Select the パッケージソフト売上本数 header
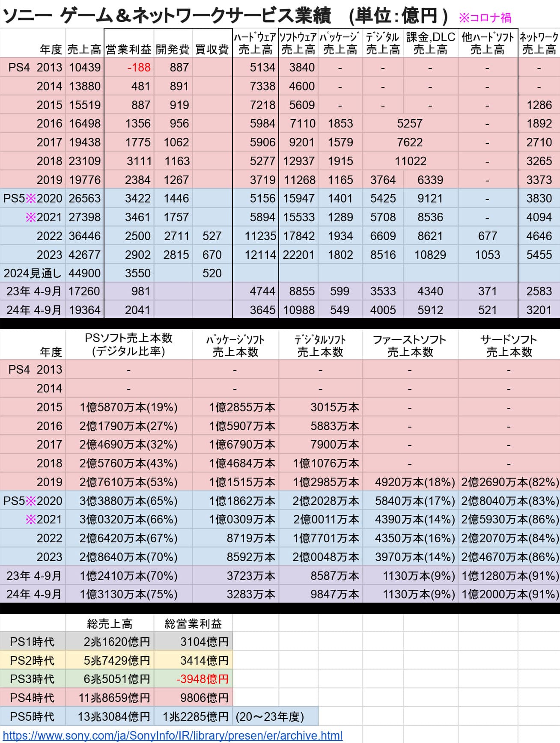This screenshot has width=560, height=743. point(235,346)
